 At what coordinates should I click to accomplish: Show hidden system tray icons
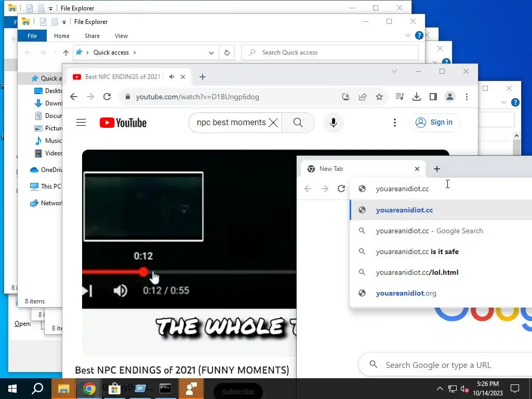click(x=440, y=389)
